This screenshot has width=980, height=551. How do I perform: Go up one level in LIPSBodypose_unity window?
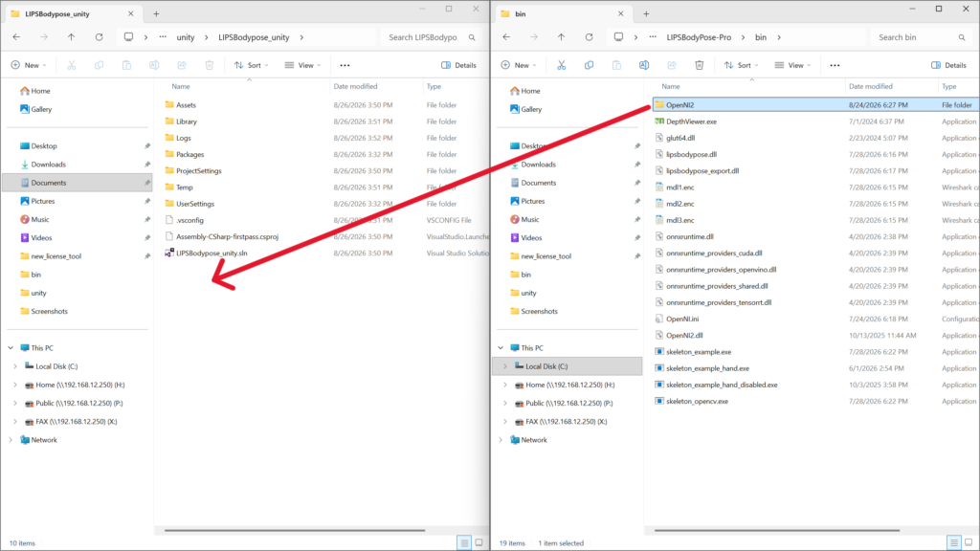pyautogui.click(x=71, y=37)
